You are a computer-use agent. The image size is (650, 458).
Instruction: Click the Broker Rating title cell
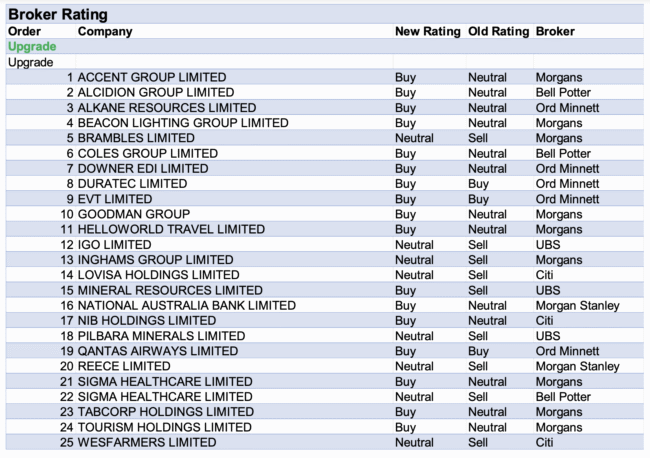click(x=58, y=15)
